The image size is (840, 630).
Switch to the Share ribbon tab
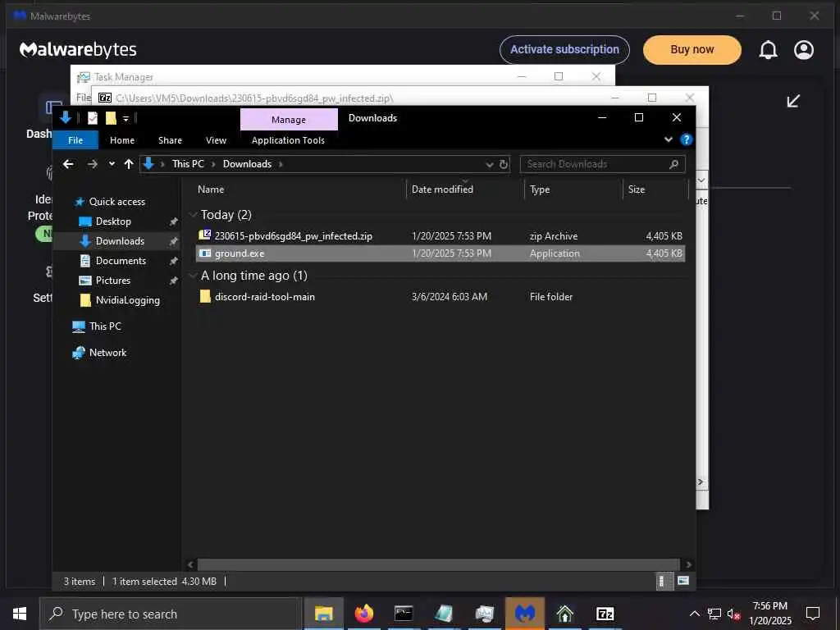pyautogui.click(x=170, y=140)
